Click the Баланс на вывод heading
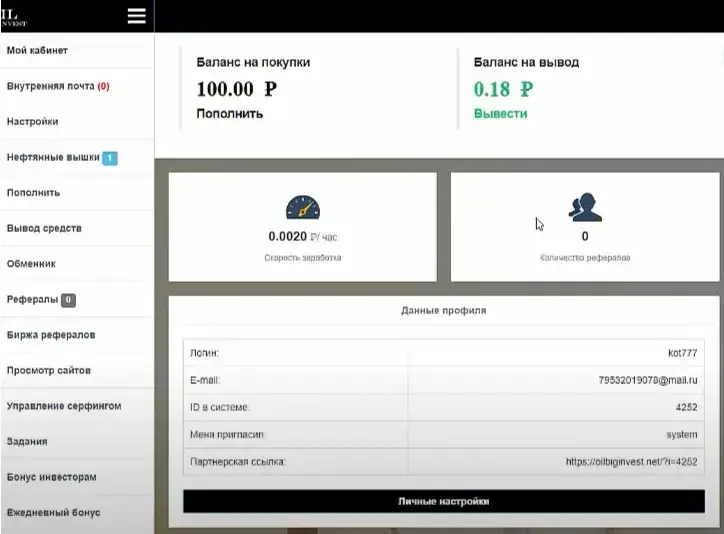724x534 pixels. click(x=526, y=62)
